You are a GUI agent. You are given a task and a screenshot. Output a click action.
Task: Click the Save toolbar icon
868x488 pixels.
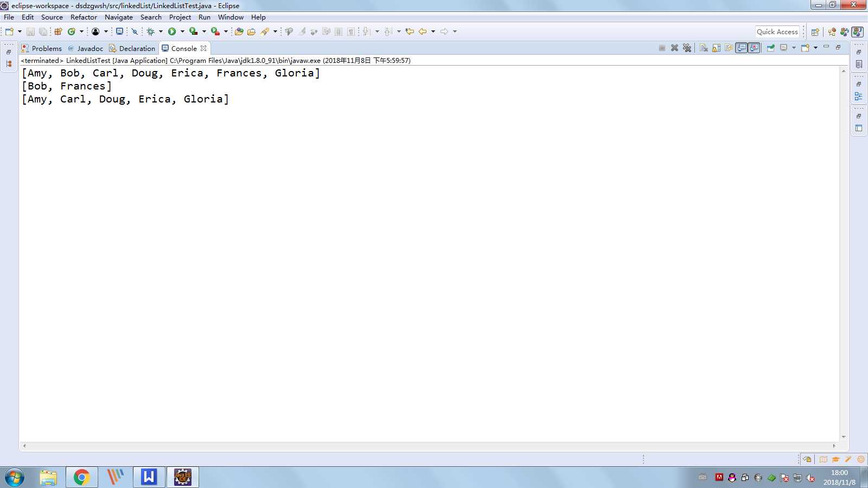30,31
